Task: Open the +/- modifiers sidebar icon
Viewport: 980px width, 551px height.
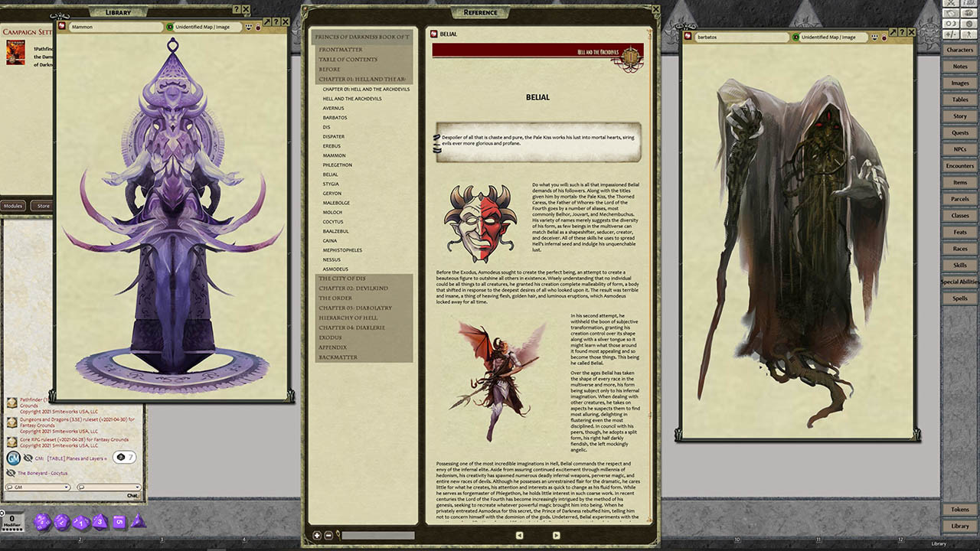Action: [x=952, y=34]
